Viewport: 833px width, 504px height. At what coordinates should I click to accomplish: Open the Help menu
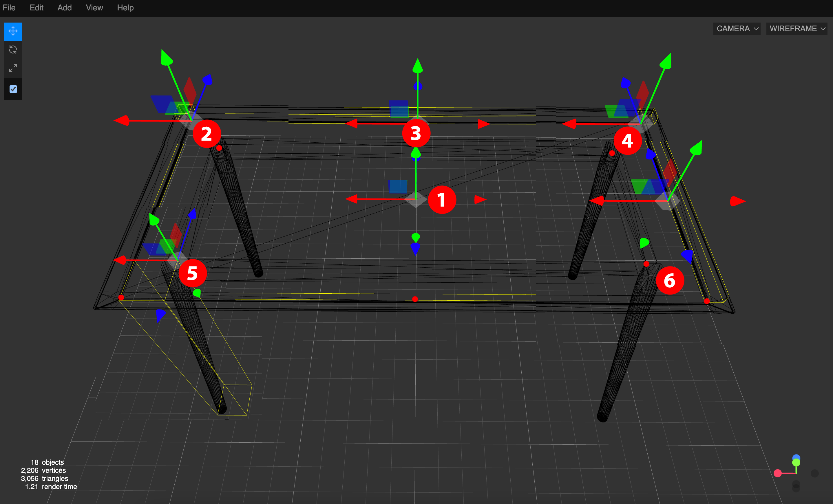(x=125, y=8)
